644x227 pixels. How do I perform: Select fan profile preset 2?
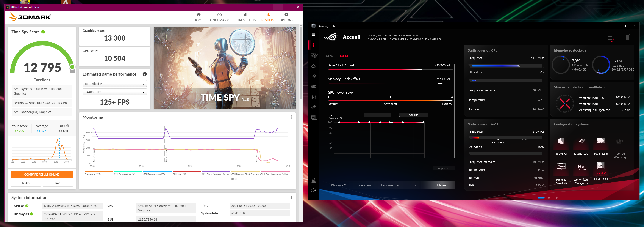pos(378,115)
